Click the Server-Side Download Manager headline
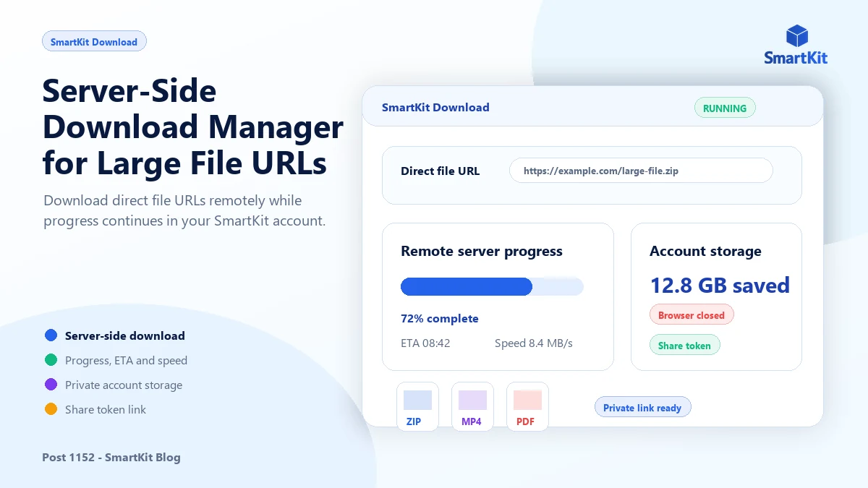Image resolution: width=868 pixels, height=488 pixels. (193, 127)
